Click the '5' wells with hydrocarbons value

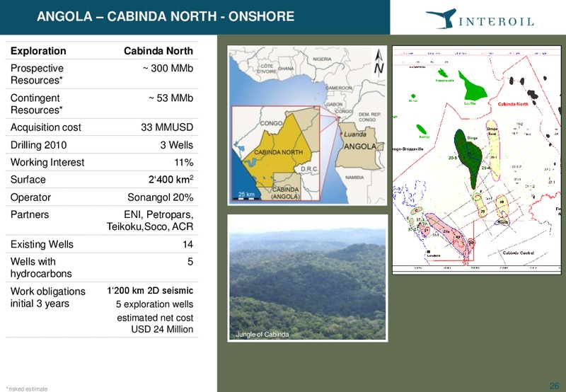190,262
